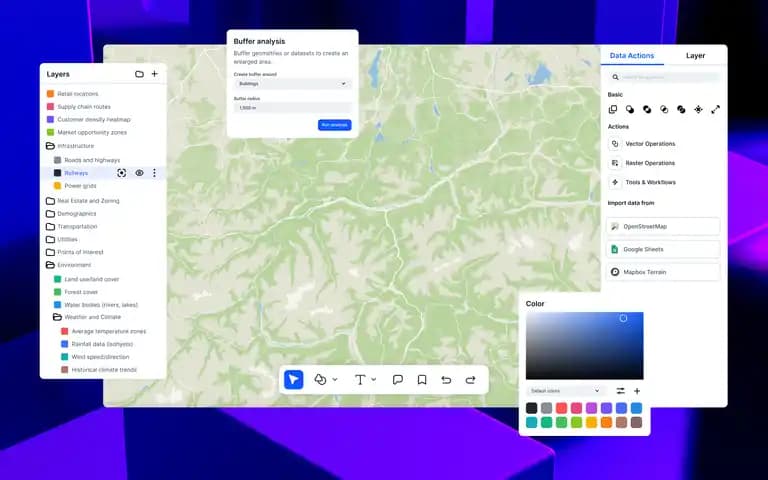Select the Water bodies (rivers, lakes) layer

pyautogui.click(x=103, y=305)
